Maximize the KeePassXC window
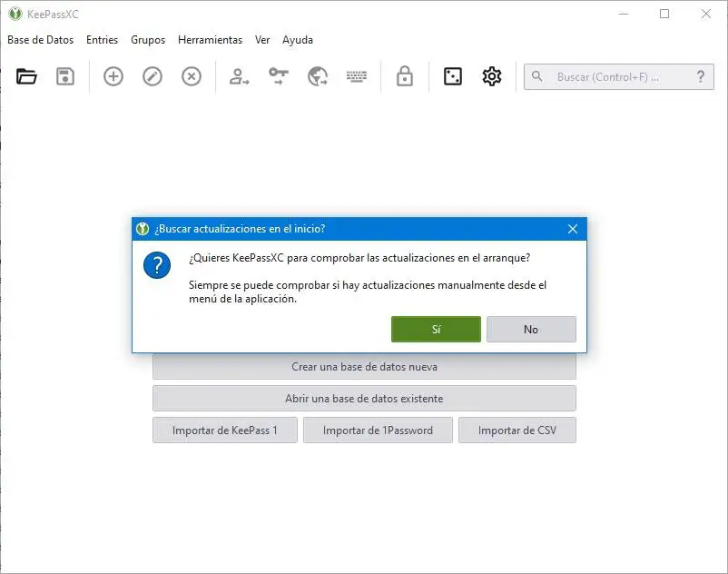Image resolution: width=728 pixels, height=574 pixels. [664, 14]
